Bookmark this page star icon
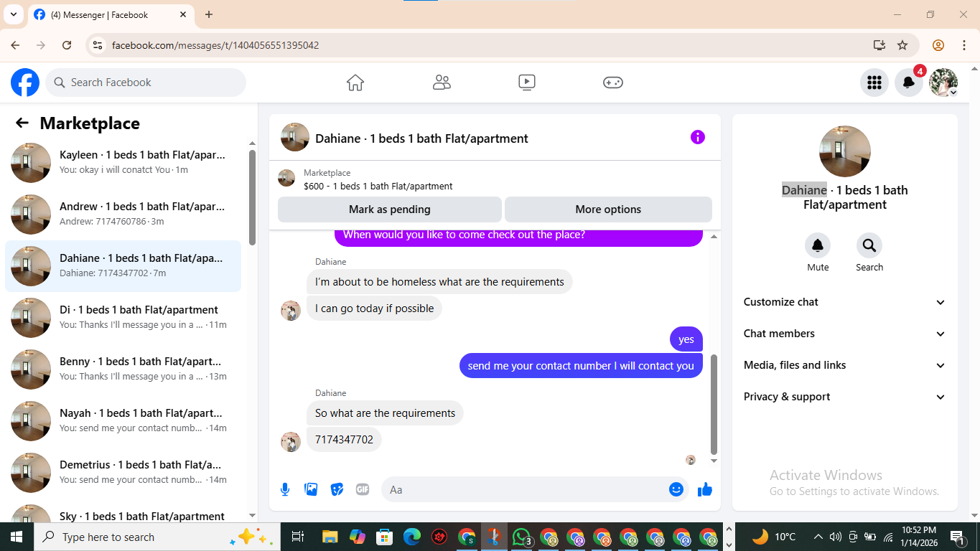This screenshot has height=551, width=980. [902, 45]
